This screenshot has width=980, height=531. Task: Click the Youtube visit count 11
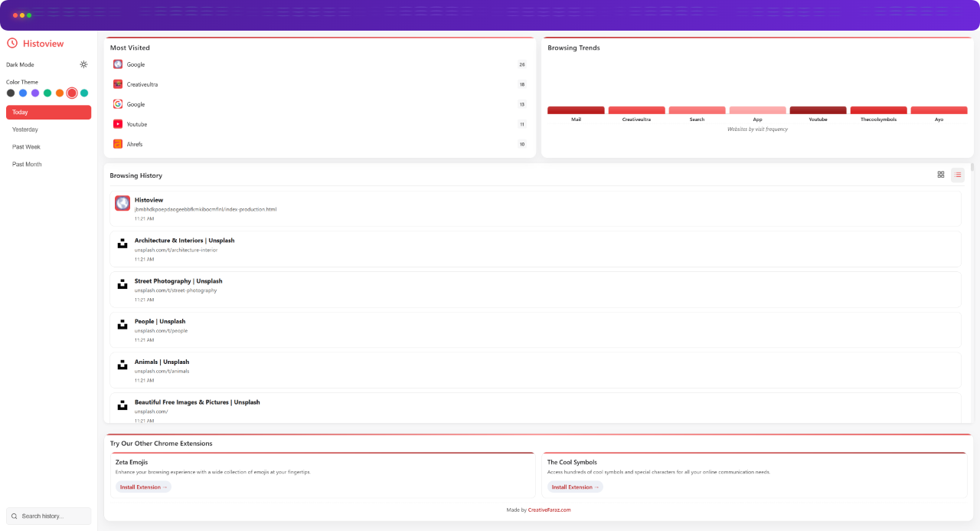point(522,124)
